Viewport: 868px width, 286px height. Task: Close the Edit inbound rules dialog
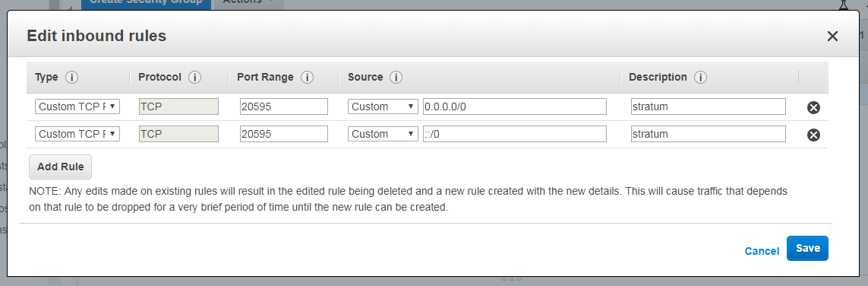tap(832, 37)
